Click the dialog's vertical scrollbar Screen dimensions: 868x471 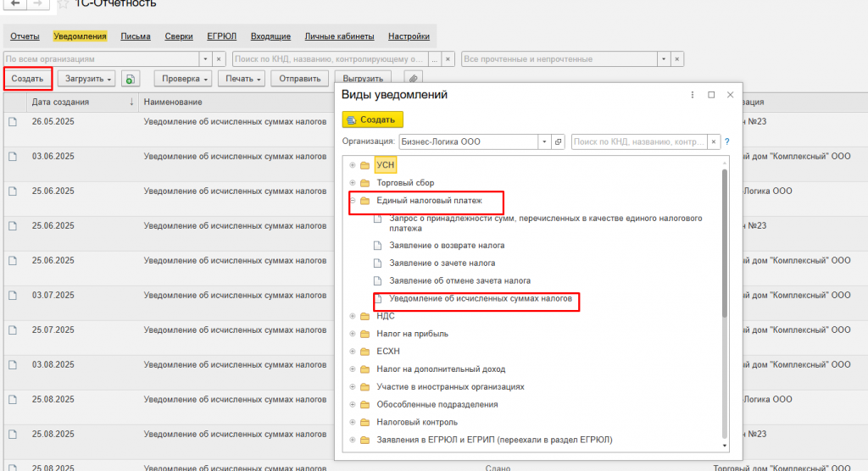pos(725,243)
